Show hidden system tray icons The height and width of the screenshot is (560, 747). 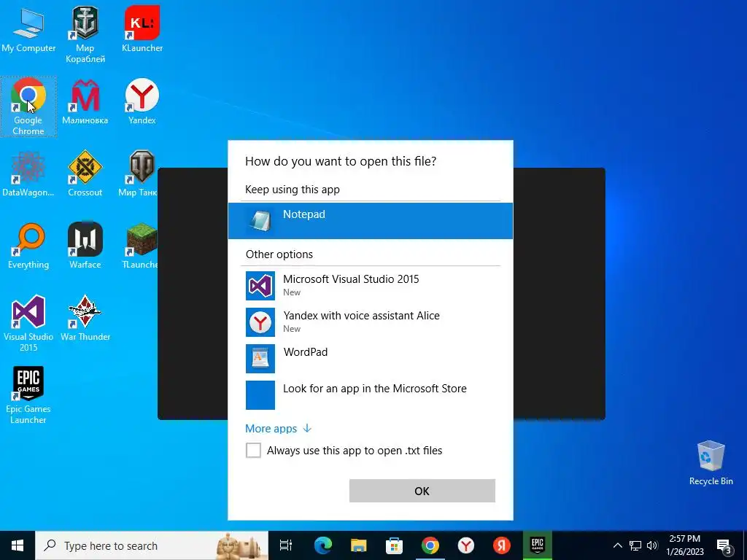617,545
